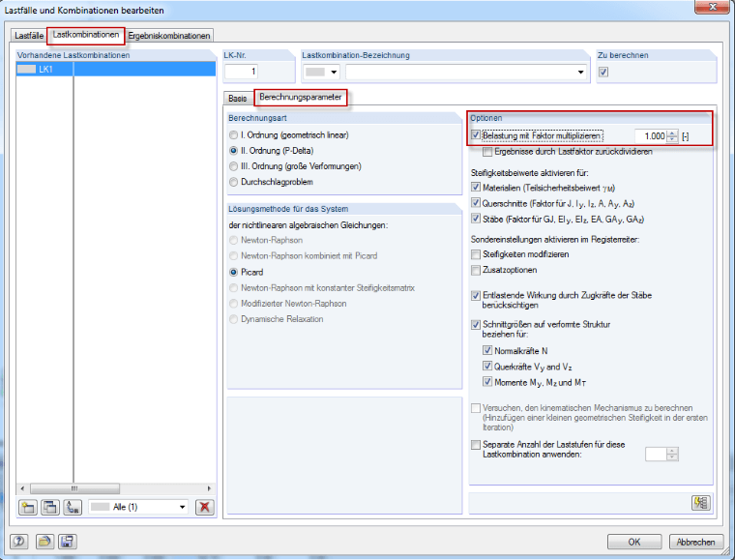This screenshot has height=560, width=735.
Task: Click the scrollbar's left arrow in the list
Action: pyautogui.click(x=22, y=488)
